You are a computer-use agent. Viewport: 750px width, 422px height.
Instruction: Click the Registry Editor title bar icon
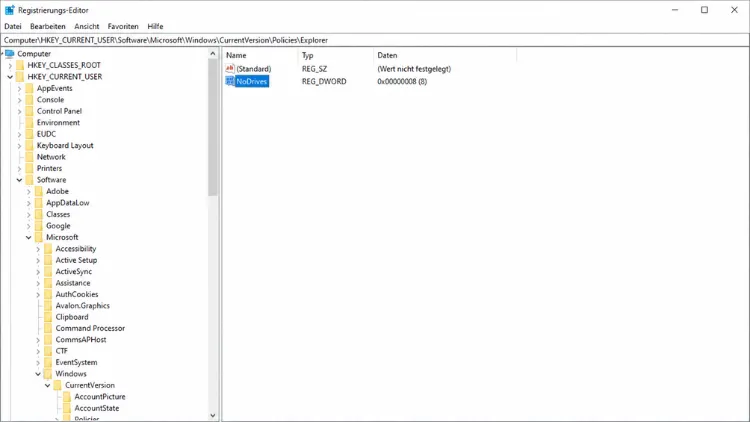point(10,10)
